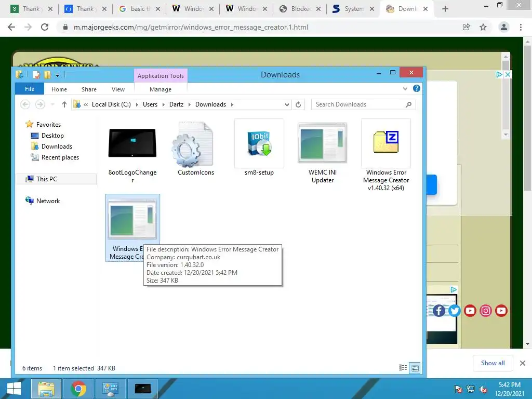Viewport: 532px width, 399px height.
Task: Close the ad with the X icon
Action: (508, 74)
